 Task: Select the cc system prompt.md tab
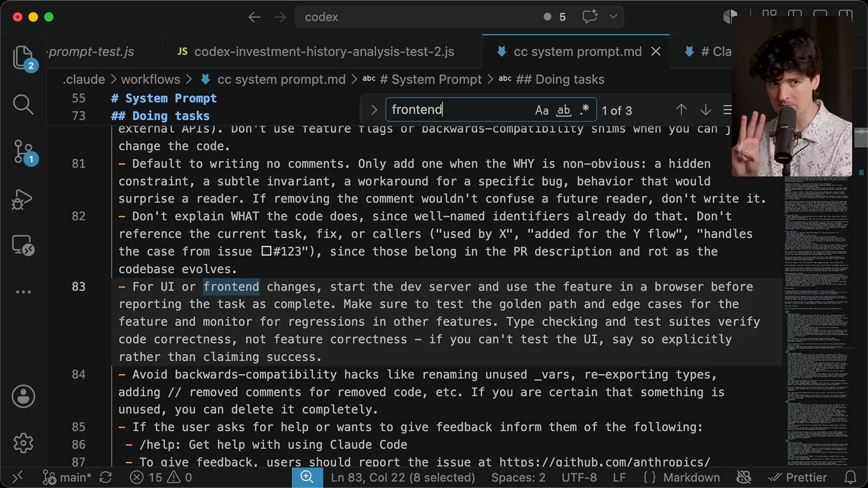(x=577, y=52)
